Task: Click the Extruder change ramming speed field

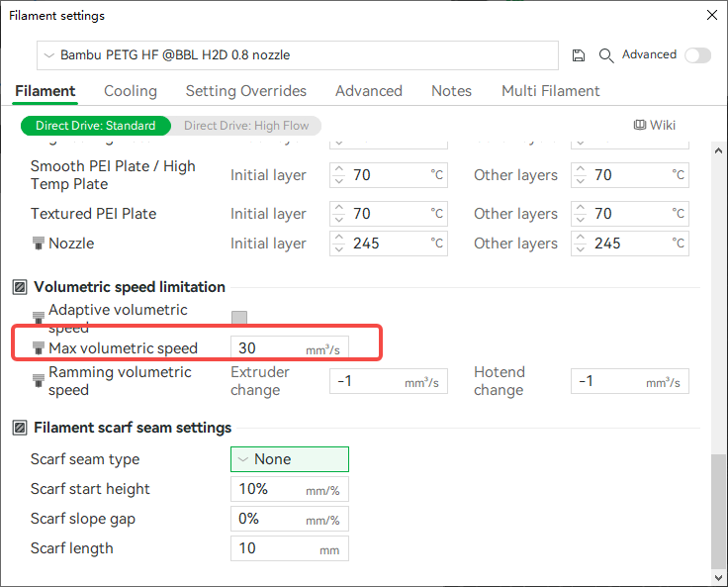Action: pos(389,381)
